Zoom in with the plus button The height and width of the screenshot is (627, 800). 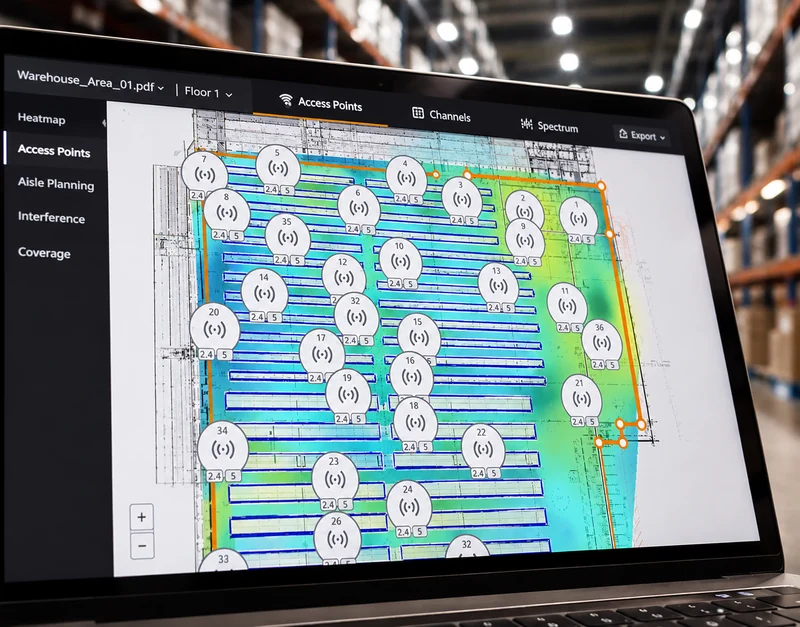click(141, 517)
